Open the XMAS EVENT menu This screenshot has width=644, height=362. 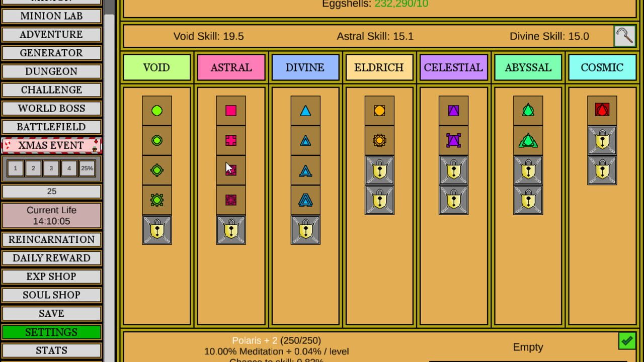pos(51,145)
